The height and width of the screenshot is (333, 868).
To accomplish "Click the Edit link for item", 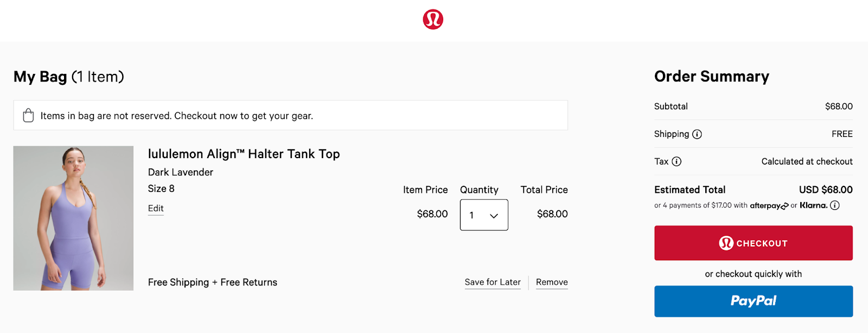I will 156,209.
